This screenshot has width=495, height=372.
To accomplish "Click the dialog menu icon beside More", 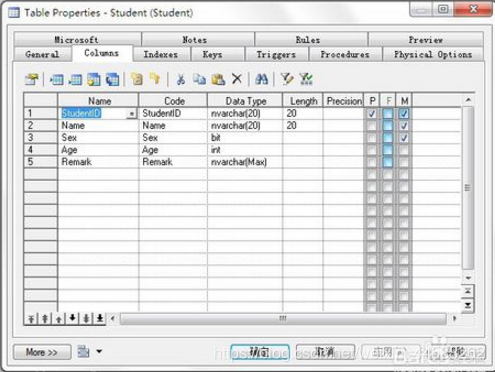I will [83, 351].
